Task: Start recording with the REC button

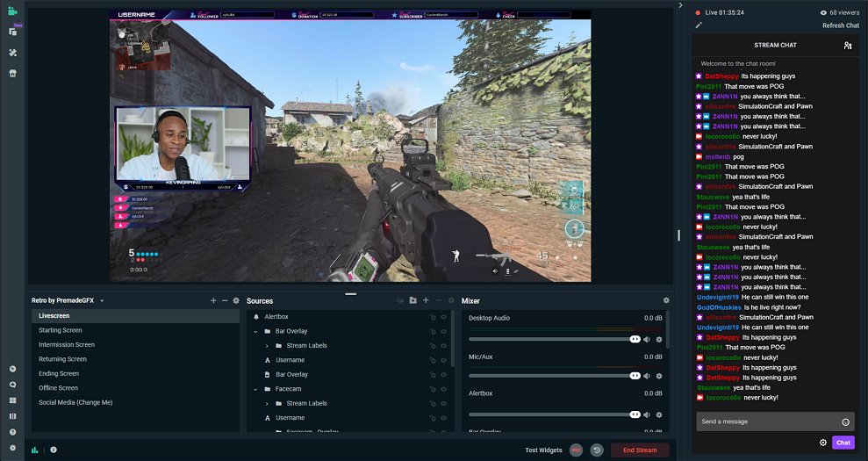Action: [x=577, y=450]
